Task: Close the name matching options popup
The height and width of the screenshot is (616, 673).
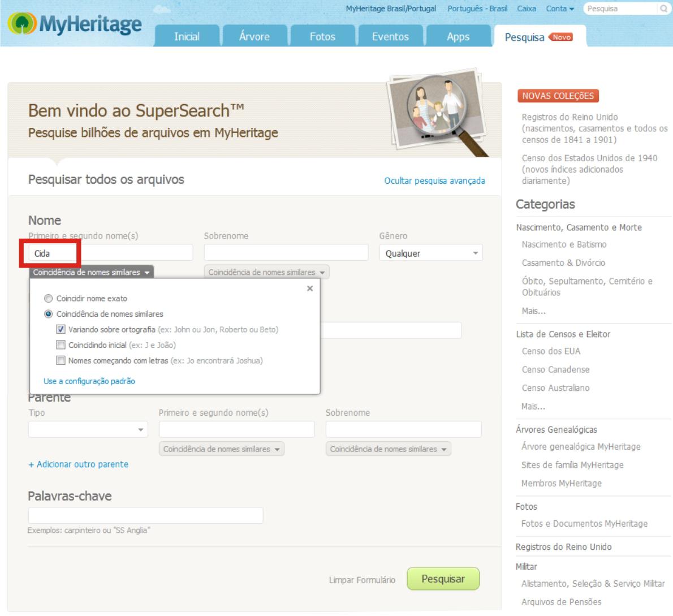Action: [x=310, y=288]
